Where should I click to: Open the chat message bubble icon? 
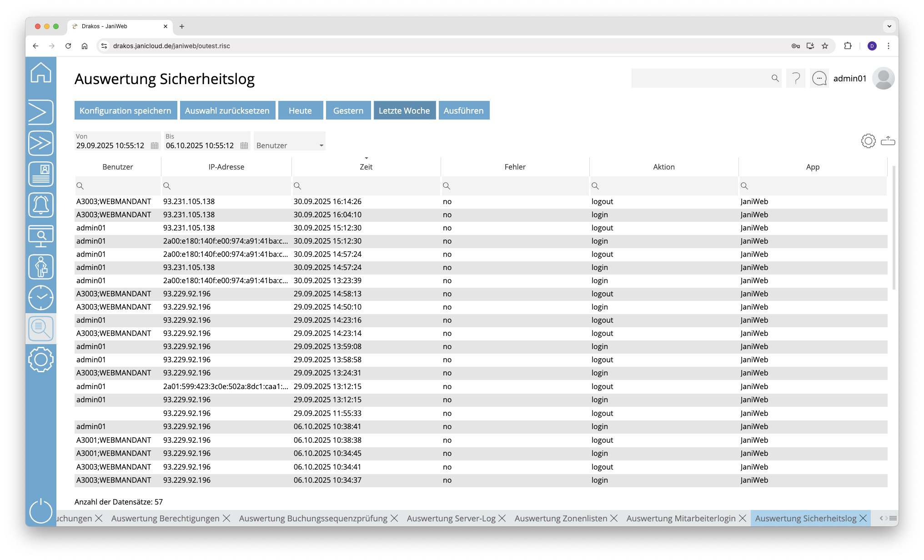click(x=819, y=79)
